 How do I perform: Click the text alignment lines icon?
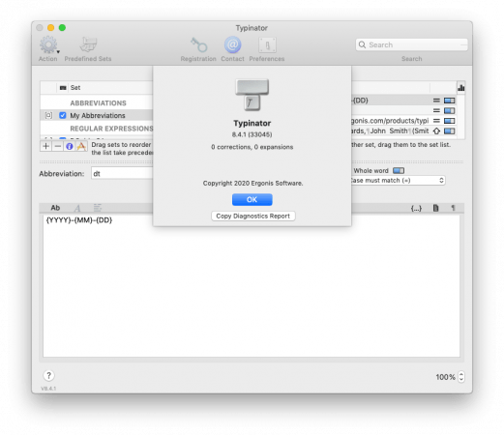coord(98,208)
